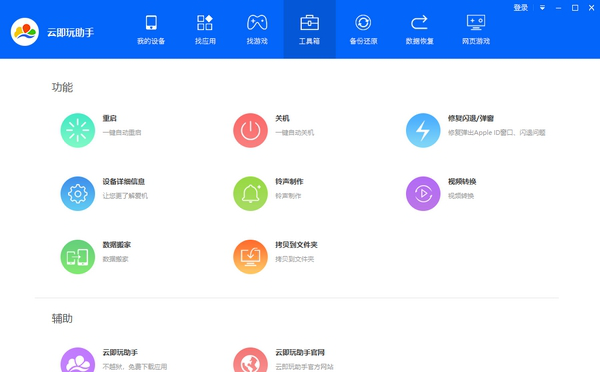The image size is (600, 386).
Task: Open the purple 云即玩助手 helper icon
Action: click(78, 360)
